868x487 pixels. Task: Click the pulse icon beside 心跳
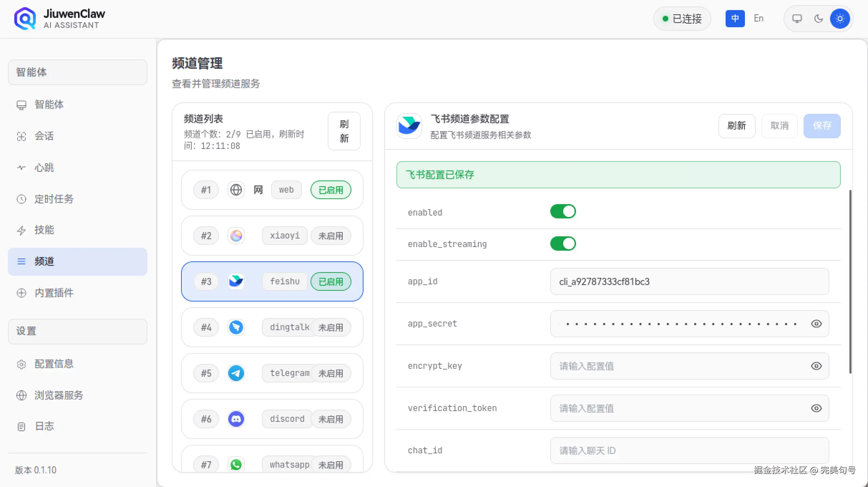[x=21, y=168]
